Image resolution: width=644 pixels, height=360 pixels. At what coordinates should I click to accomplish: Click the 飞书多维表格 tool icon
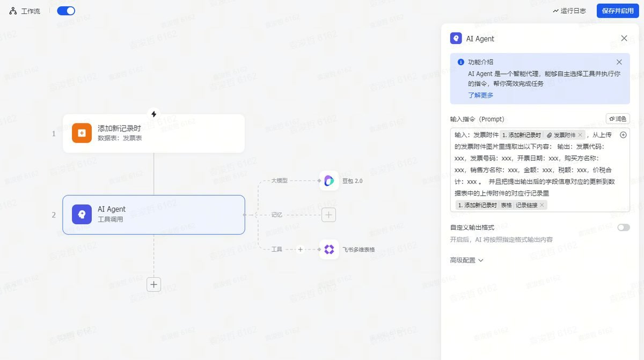[x=329, y=249]
